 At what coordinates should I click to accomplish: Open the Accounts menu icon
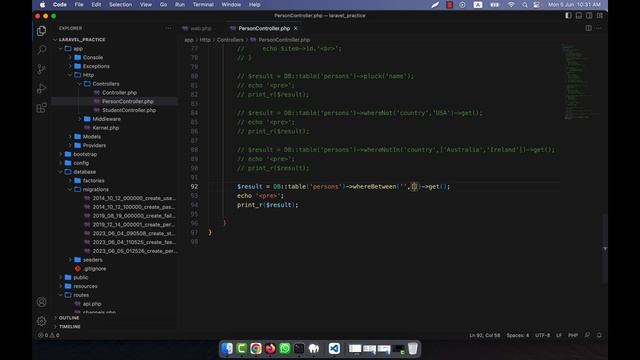[x=41, y=302]
